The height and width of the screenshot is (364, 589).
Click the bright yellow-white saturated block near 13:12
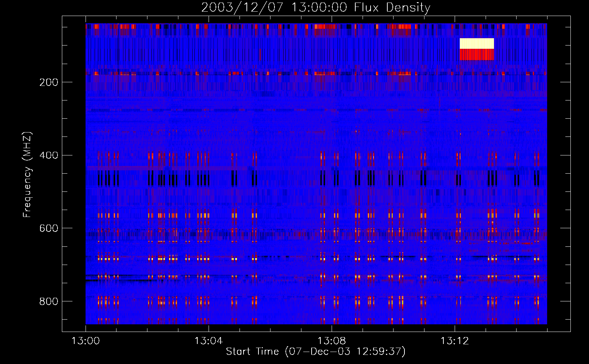tap(477, 43)
